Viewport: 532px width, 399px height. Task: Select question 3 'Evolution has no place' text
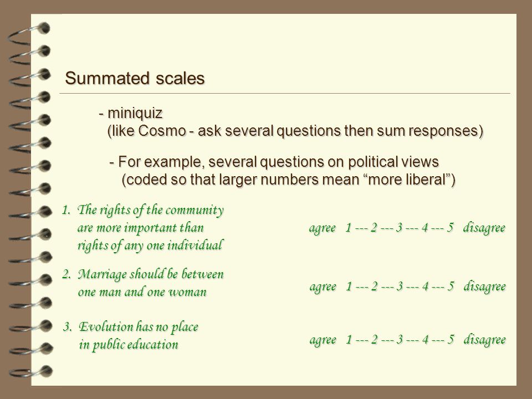[x=131, y=336]
